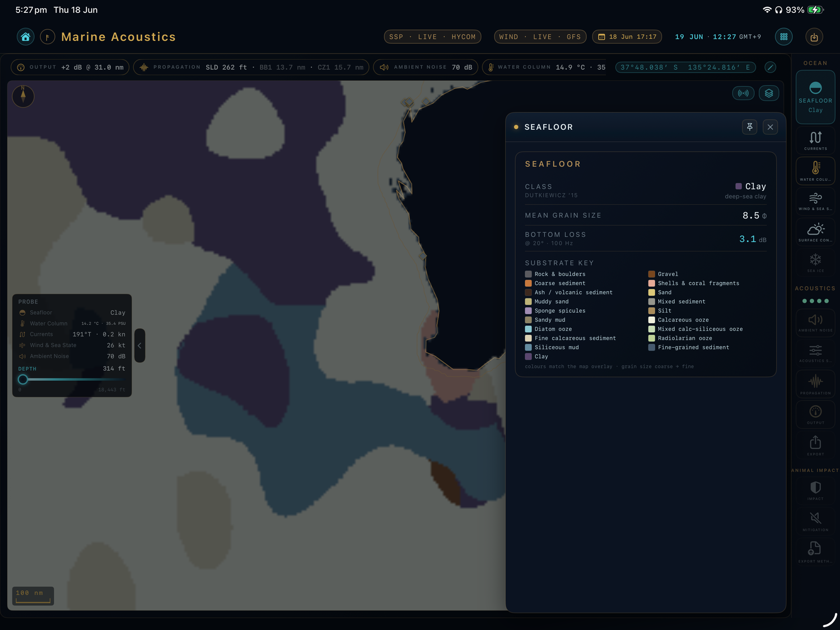Open the Export Method sidebar item
This screenshot has height=630, width=840.
tap(815, 552)
